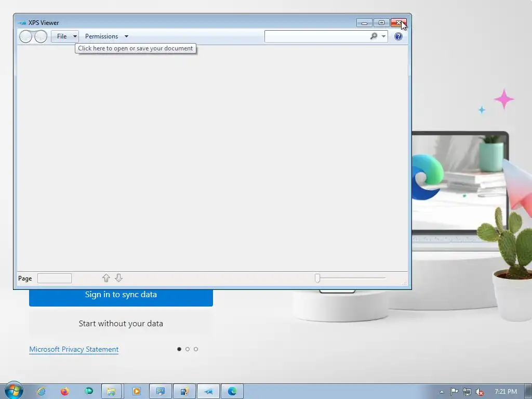Viewport: 532px width, 399px height.
Task: Focus the XPS Viewer search box
Action: click(316, 36)
